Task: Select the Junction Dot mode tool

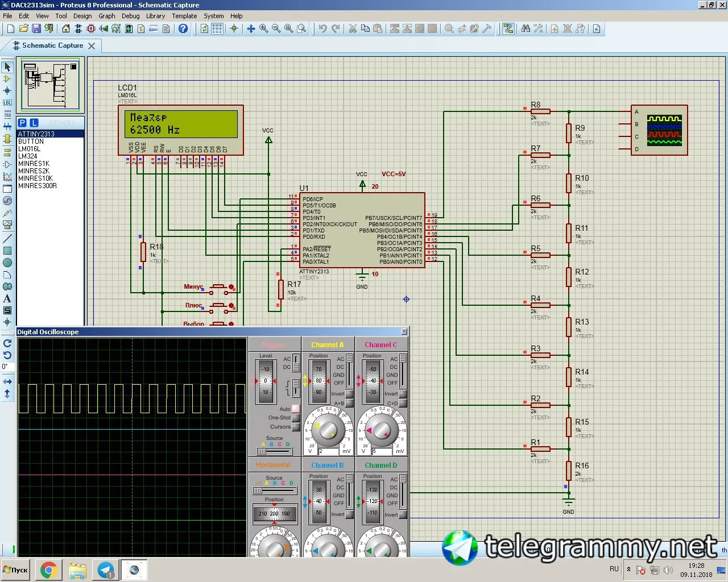Action: 7,90
